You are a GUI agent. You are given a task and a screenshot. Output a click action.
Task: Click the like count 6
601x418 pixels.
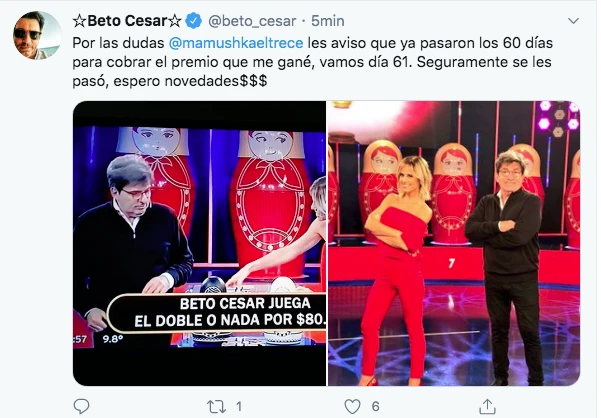click(376, 406)
